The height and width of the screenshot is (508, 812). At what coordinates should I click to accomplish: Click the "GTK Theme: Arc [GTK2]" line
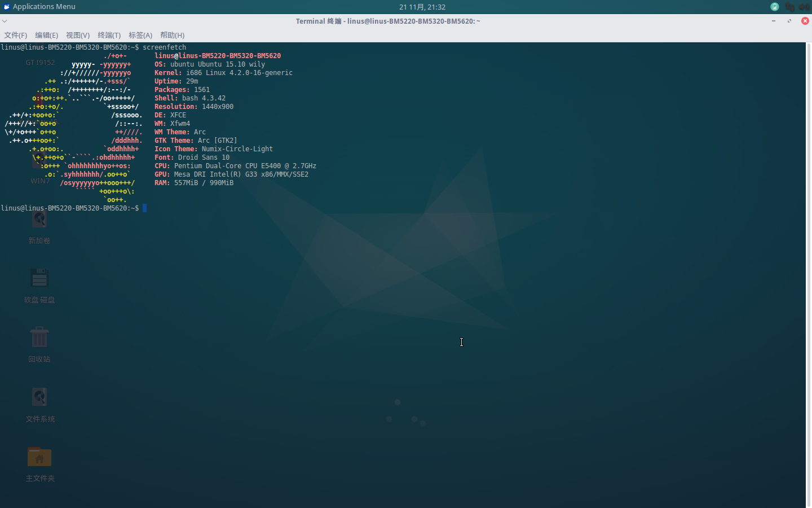click(x=196, y=141)
